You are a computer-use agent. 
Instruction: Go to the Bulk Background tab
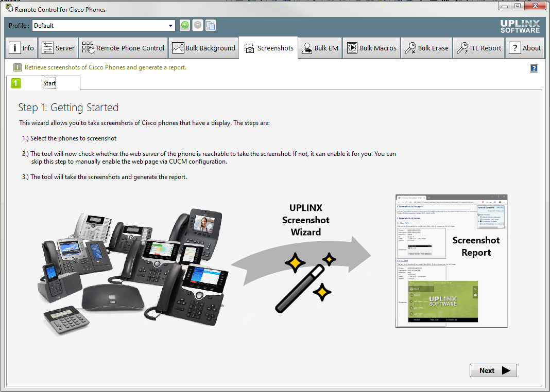[203, 48]
